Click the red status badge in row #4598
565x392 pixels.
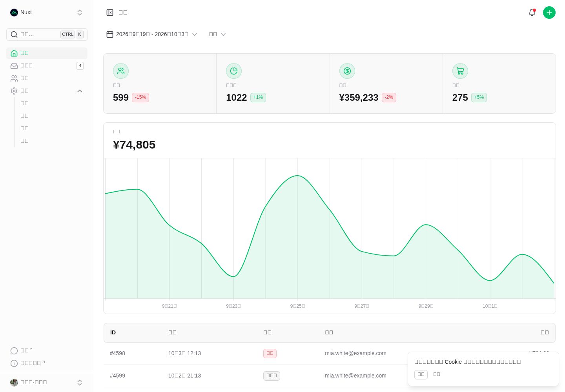pos(270,354)
